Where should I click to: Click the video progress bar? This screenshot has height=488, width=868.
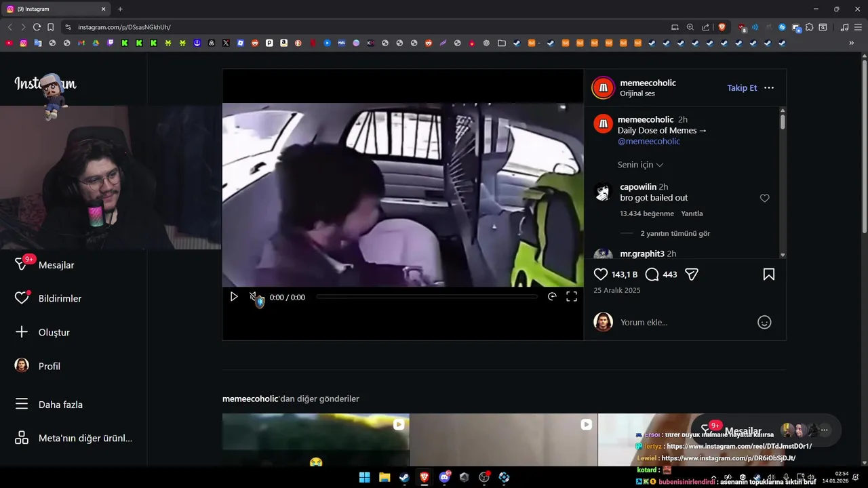pyautogui.click(x=427, y=297)
